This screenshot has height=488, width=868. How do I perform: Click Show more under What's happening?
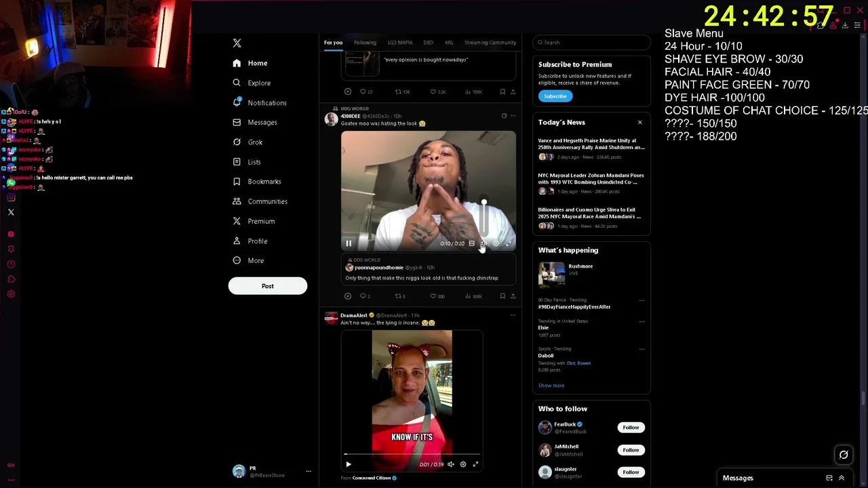pyautogui.click(x=551, y=386)
